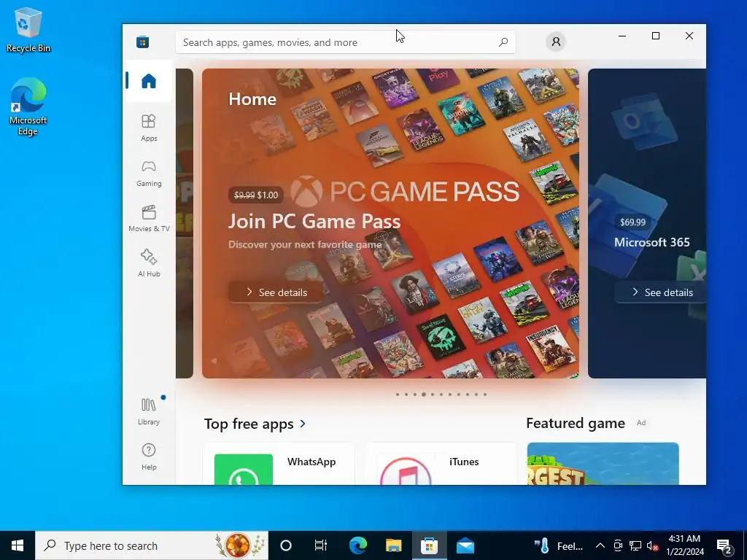Launch Edge from the taskbar
This screenshot has height=560, width=747.
coord(357,545)
